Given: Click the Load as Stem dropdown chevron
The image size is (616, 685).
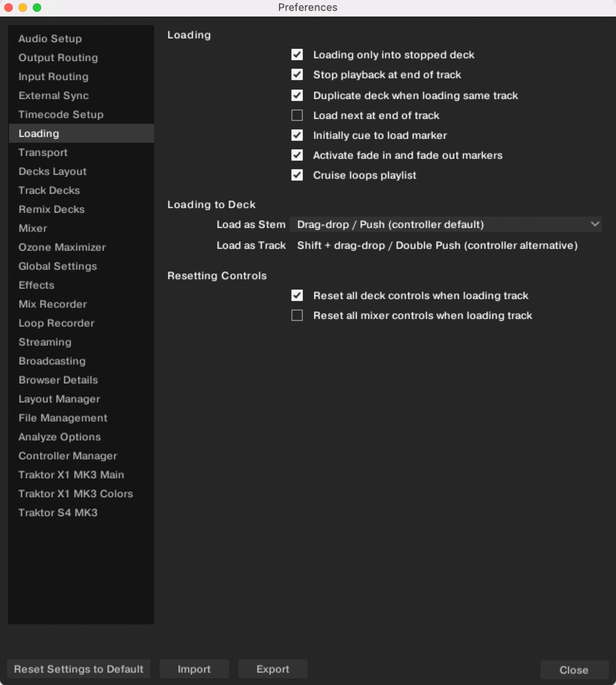Looking at the screenshot, I should coord(595,224).
